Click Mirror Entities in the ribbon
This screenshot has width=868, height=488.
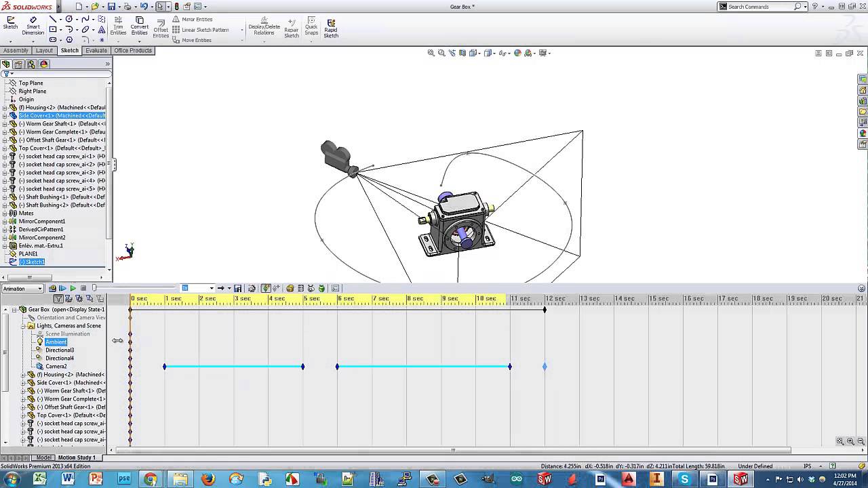point(192,20)
